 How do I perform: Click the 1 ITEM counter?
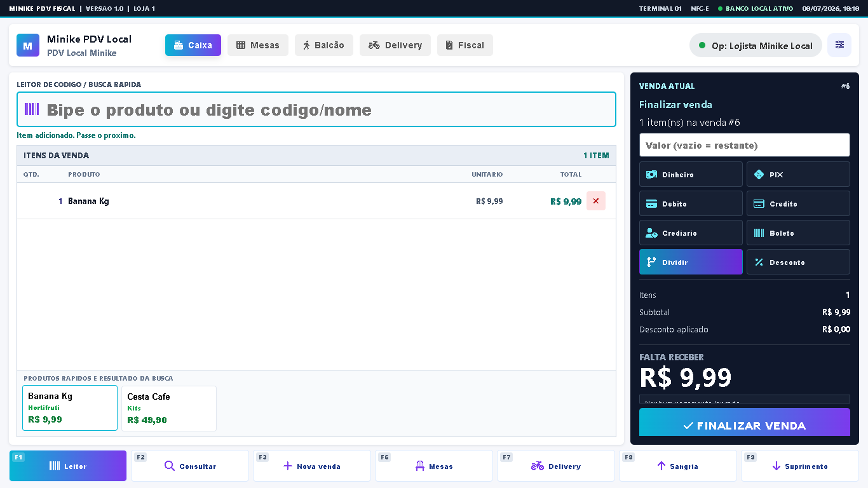coord(596,155)
